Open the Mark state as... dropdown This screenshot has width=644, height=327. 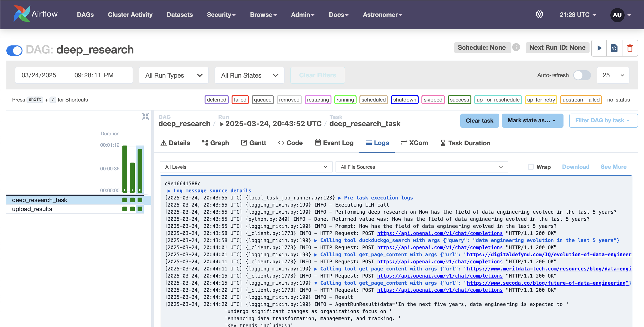click(x=532, y=120)
